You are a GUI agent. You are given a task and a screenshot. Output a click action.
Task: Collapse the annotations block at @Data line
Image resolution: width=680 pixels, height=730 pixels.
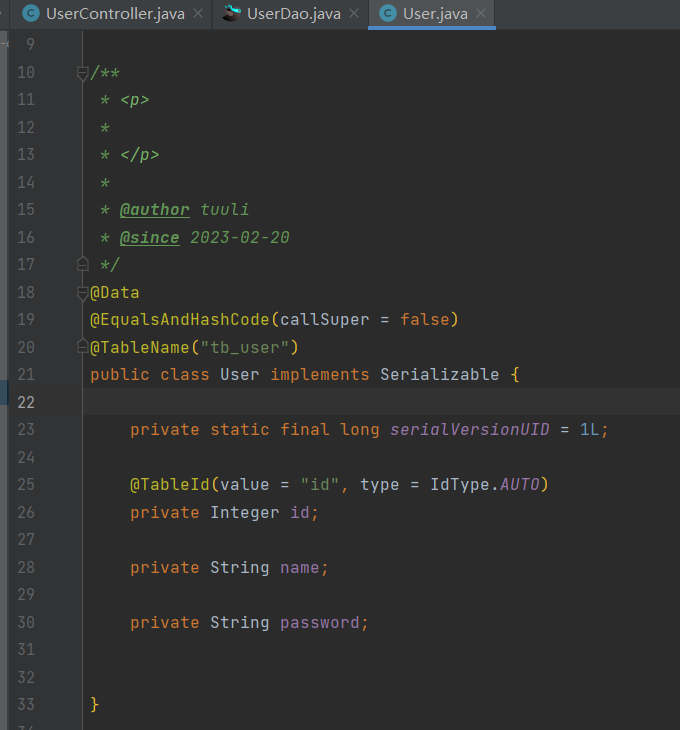point(82,293)
